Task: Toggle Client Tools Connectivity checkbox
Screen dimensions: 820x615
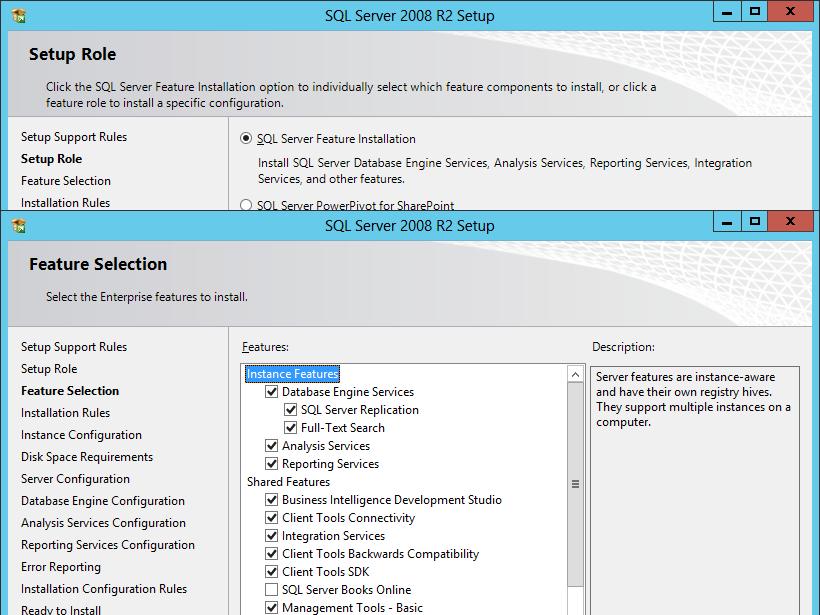Action: [271, 518]
